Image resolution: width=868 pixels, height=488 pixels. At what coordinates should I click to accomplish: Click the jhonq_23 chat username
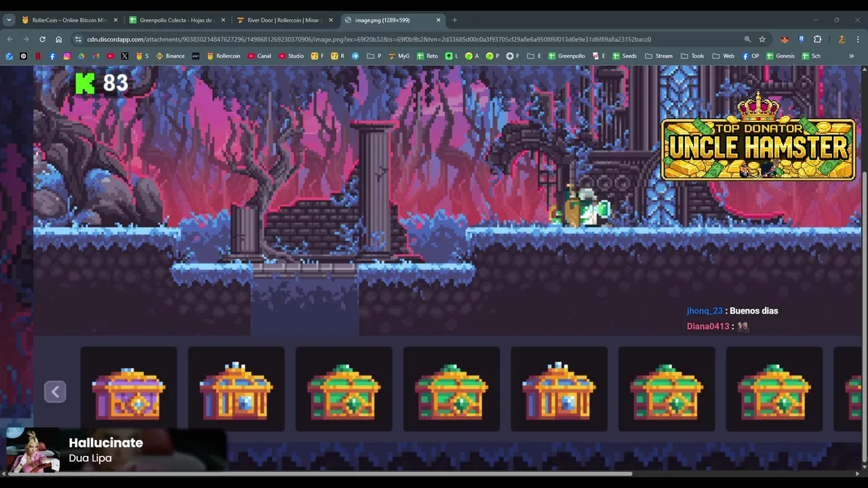[x=705, y=311]
